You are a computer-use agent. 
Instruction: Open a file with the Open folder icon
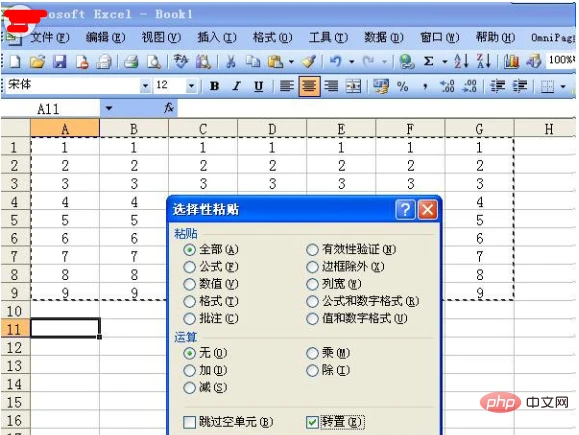coord(37,61)
